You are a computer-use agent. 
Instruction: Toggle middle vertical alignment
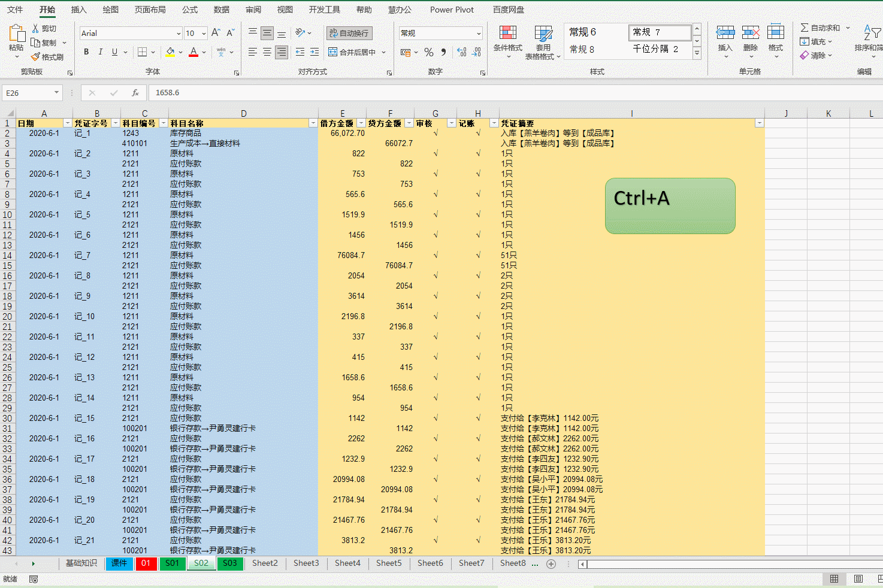click(x=267, y=33)
